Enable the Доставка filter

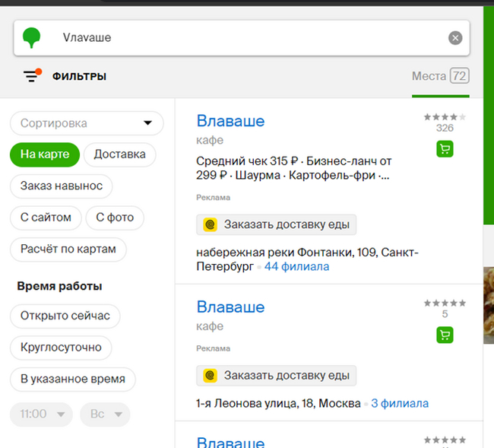[120, 154]
